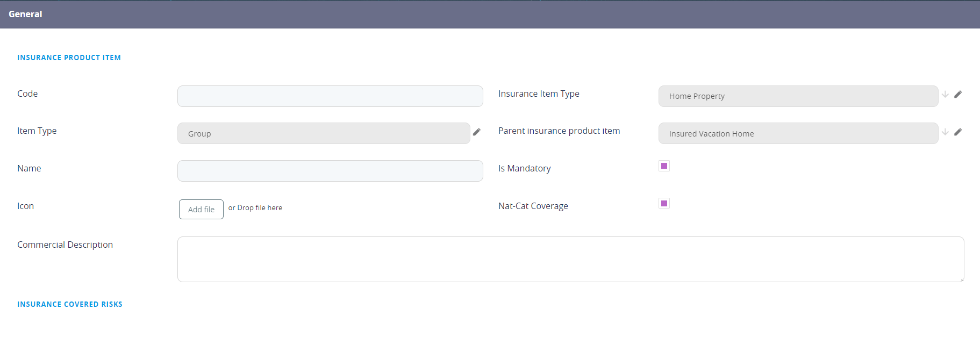The height and width of the screenshot is (359, 980).
Task: Click the 'or Drop file here' text
Action: point(255,208)
